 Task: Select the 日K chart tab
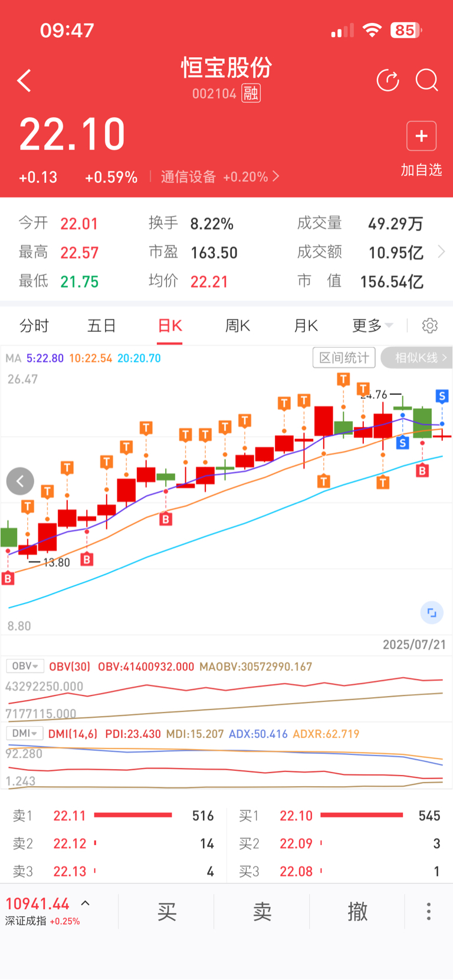pos(170,325)
